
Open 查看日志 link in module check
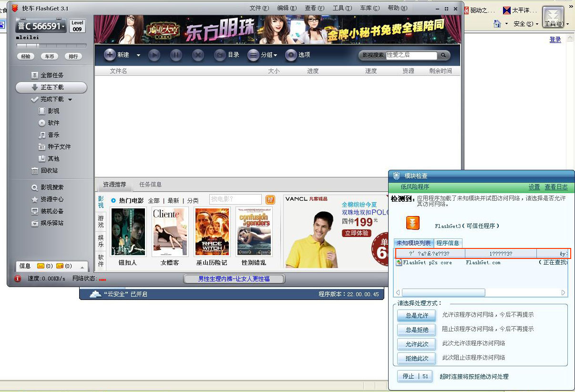[x=556, y=187]
